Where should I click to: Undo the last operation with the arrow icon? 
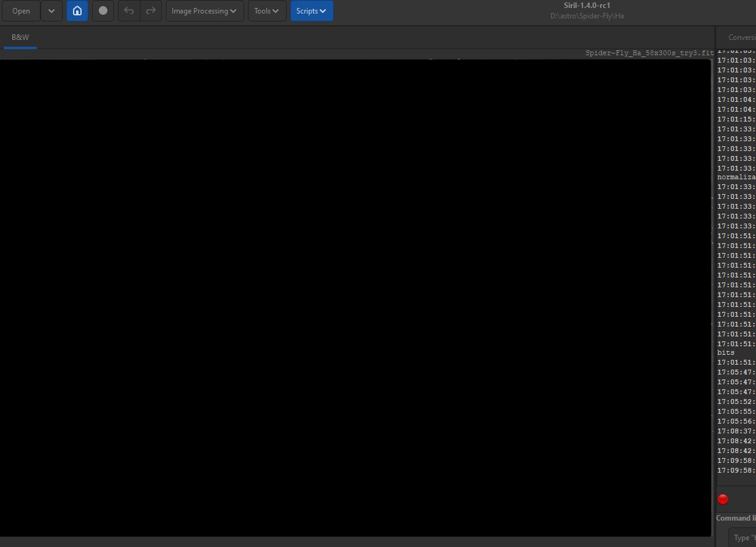click(x=129, y=11)
